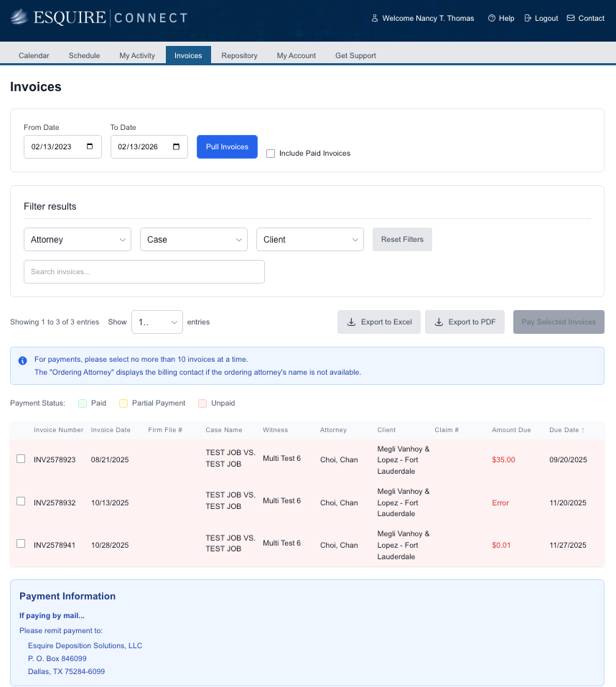
Task: Select invoice INV2578923 checkbox
Action: tap(21, 458)
